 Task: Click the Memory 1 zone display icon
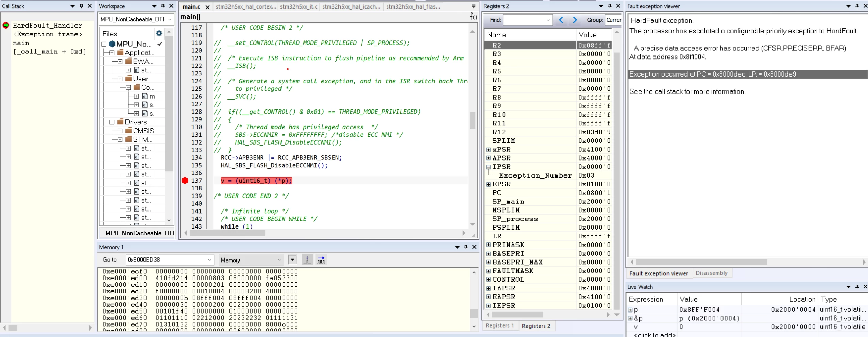tap(307, 260)
